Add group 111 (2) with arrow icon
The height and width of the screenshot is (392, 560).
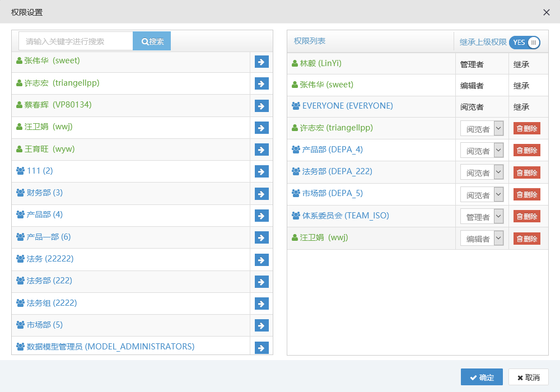(x=262, y=171)
